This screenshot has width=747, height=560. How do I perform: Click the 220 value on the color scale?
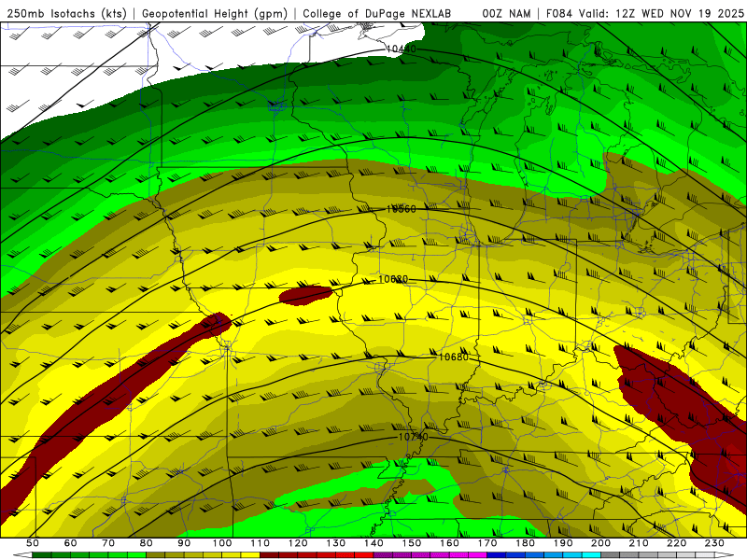click(677, 543)
